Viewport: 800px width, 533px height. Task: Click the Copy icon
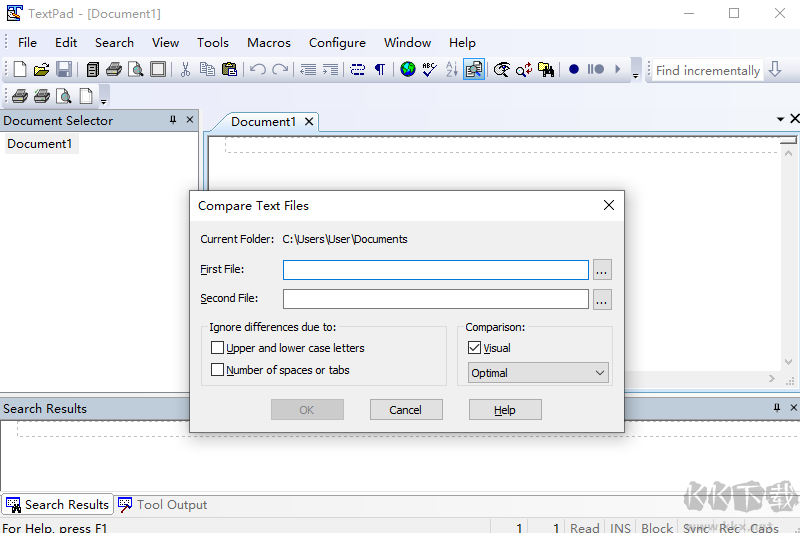(207, 69)
